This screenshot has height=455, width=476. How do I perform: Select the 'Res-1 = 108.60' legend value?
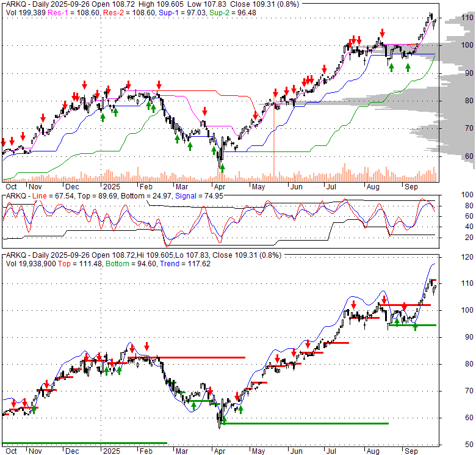tap(74, 13)
